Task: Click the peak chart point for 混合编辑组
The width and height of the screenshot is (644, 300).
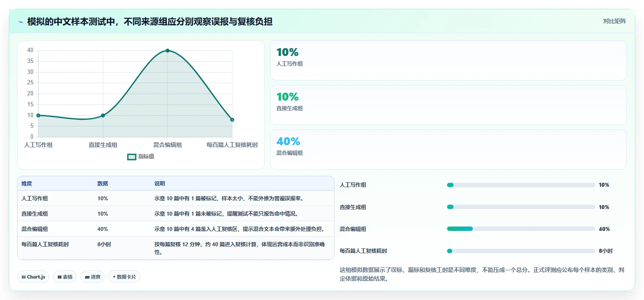Action: tap(168, 51)
